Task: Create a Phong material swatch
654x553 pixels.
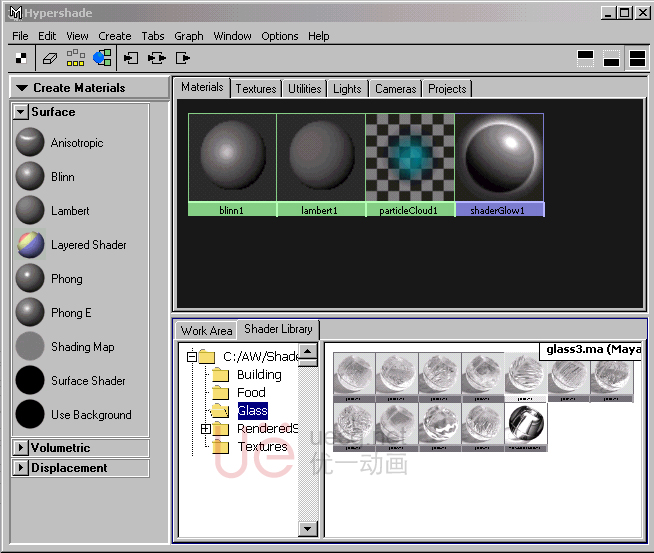Action: (30, 278)
